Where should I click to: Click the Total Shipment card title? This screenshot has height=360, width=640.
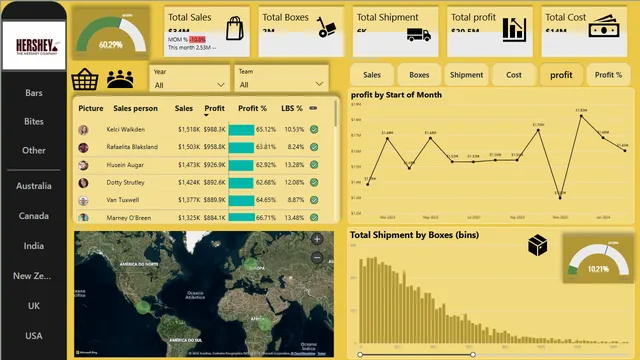pos(387,17)
